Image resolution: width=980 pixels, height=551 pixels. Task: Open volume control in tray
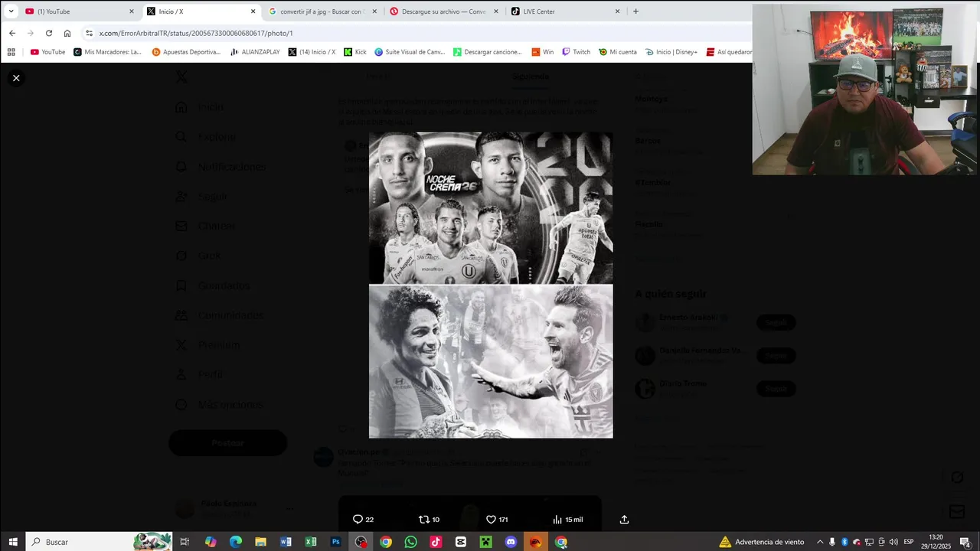point(893,542)
